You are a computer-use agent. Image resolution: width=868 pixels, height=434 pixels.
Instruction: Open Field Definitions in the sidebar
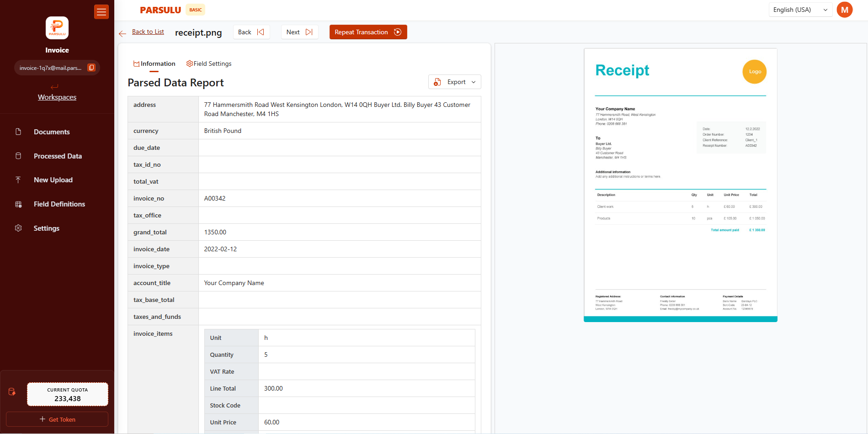[59, 204]
